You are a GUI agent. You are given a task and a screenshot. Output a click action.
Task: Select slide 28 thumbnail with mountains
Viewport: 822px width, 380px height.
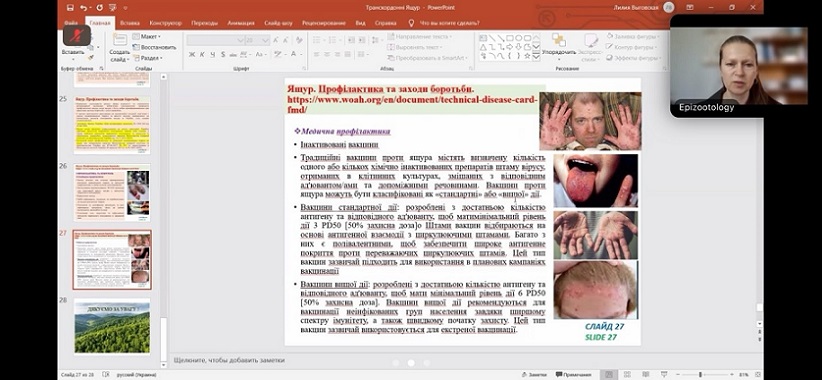tap(112, 327)
